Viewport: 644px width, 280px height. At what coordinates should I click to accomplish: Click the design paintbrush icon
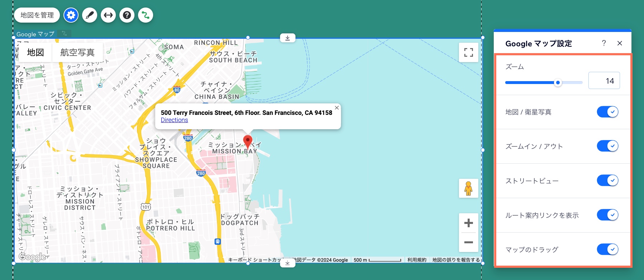point(90,15)
